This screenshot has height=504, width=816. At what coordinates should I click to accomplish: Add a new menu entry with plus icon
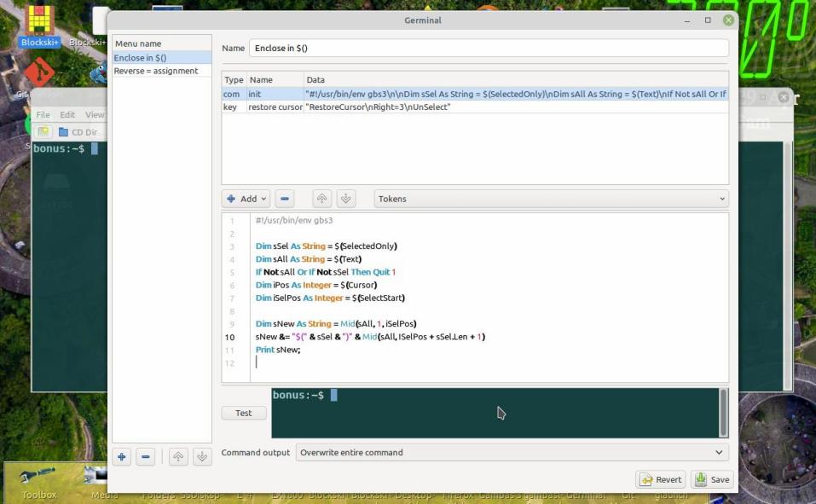click(x=122, y=457)
